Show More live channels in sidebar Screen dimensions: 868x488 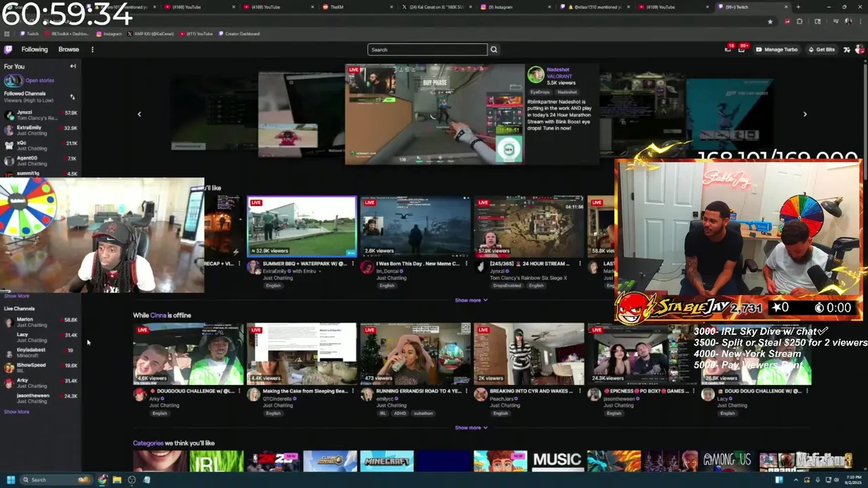(x=16, y=412)
